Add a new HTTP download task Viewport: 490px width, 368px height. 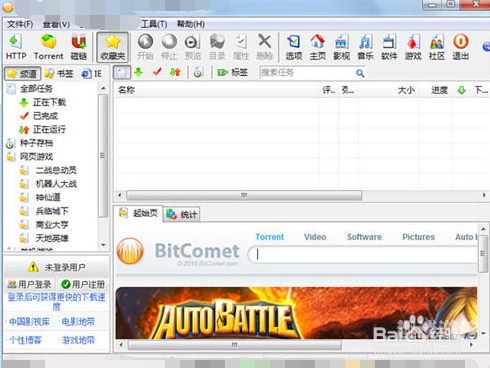pyautogui.click(x=16, y=47)
